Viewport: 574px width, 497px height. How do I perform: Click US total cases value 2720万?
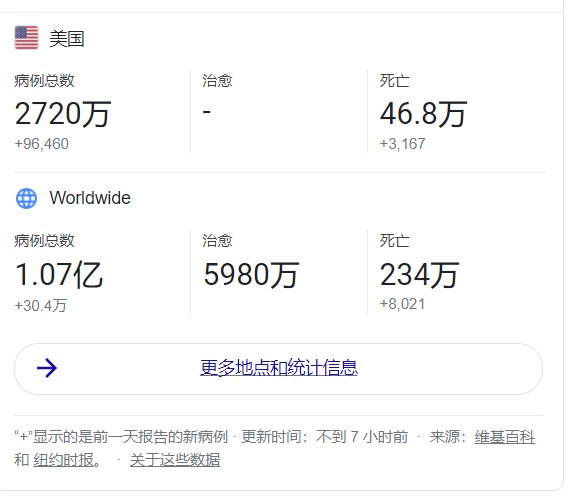click(x=63, y=114)
